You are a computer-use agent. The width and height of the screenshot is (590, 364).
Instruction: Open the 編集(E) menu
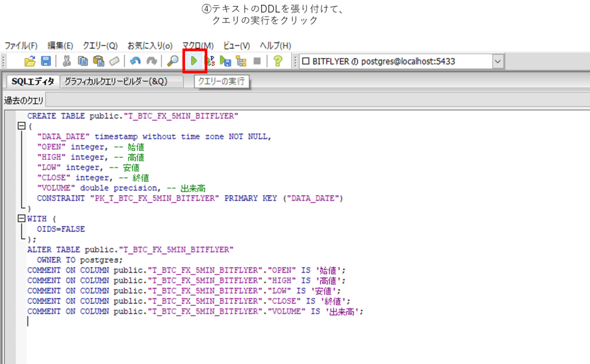60,45
